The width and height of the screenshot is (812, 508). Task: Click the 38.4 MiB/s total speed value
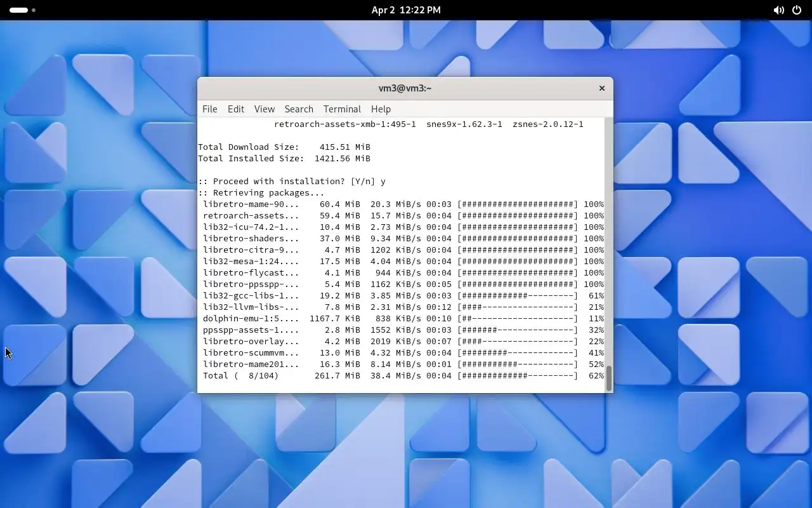click(396, 376)
